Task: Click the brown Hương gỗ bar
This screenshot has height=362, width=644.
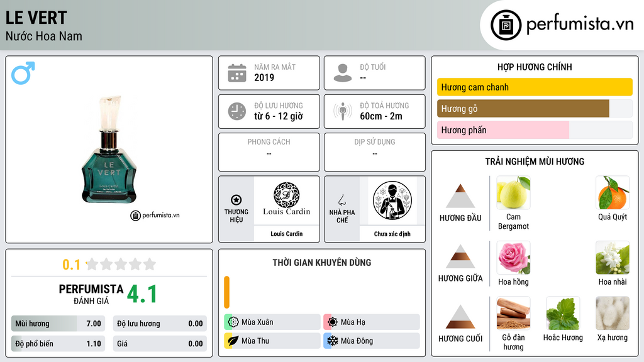Action: point(523,109)
